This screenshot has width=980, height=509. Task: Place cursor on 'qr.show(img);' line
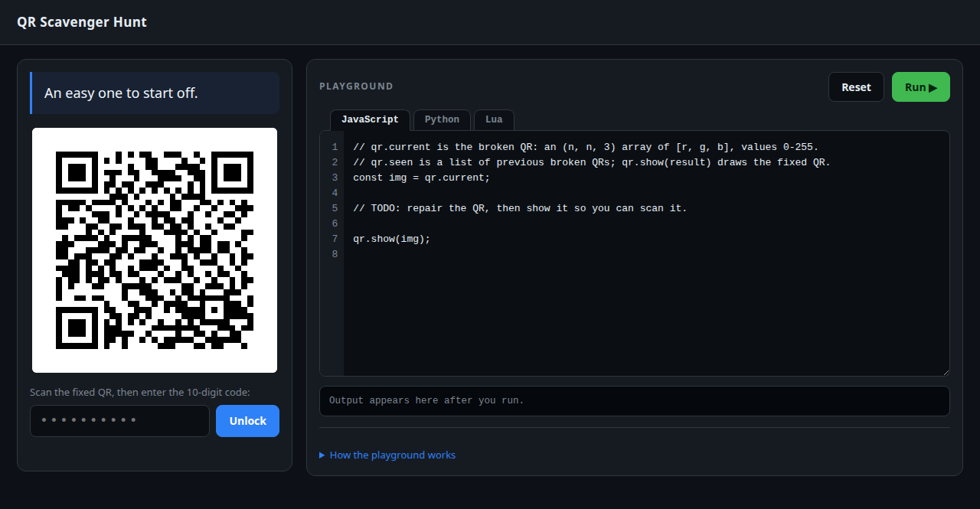point(391,239)
